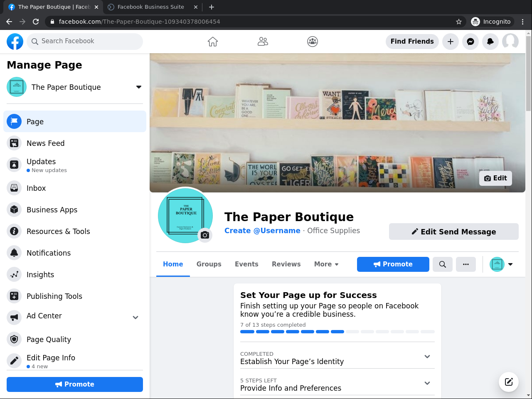
Task: Switch to the Groups page tab
Action: pos(209,264)
